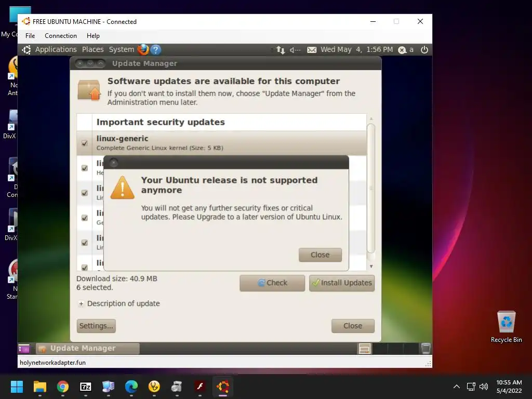Click the Ubuntu logo beside Applications

pyautogui.click(x=26, y=49)
